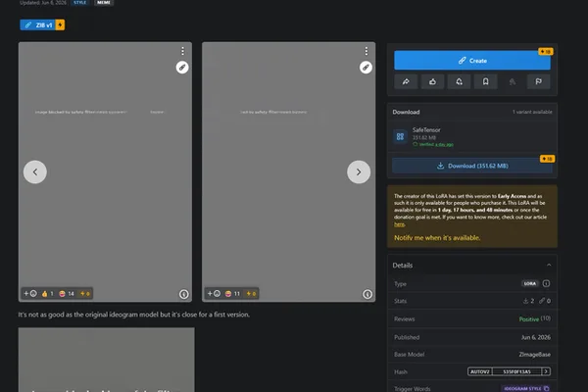Open the image below the description

pos(107,360)
